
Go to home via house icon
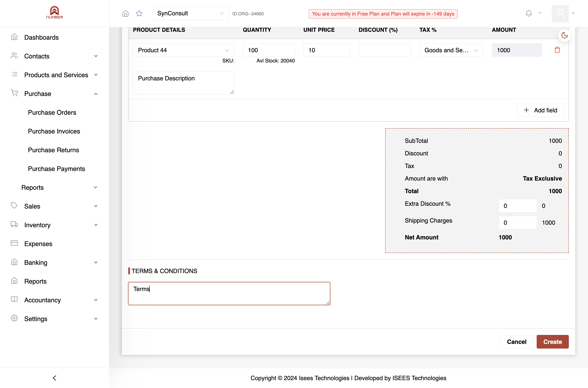(125, 13)
